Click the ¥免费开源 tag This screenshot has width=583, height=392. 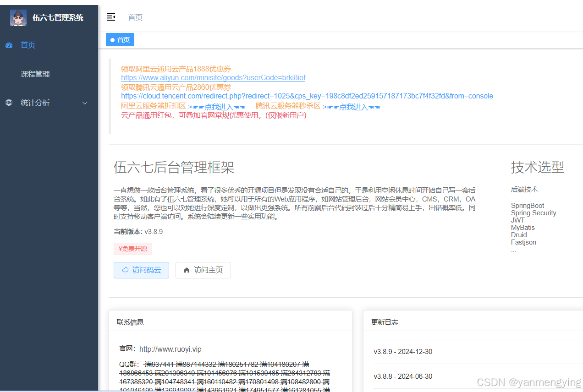[x=133, y=249]
